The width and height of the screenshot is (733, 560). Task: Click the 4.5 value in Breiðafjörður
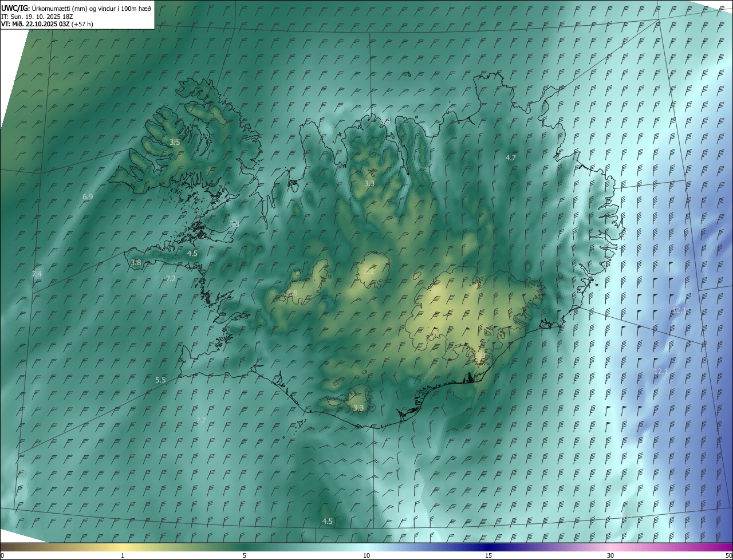point(192,253)
